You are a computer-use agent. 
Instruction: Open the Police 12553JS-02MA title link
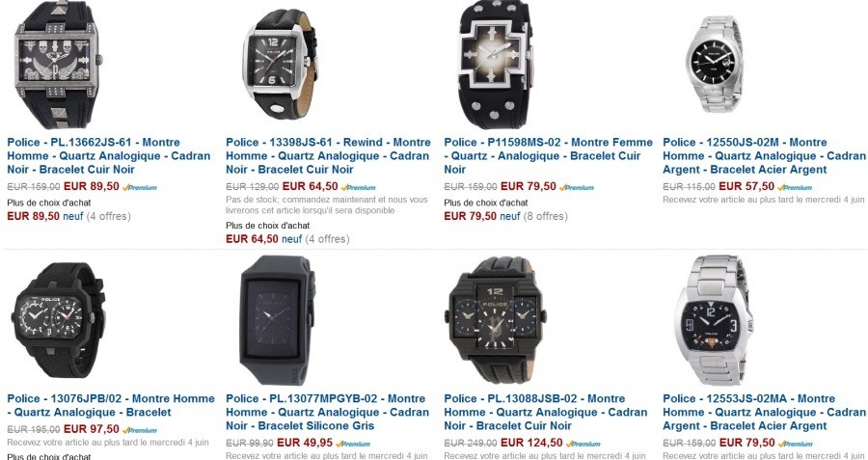click(x=764, y=412)
